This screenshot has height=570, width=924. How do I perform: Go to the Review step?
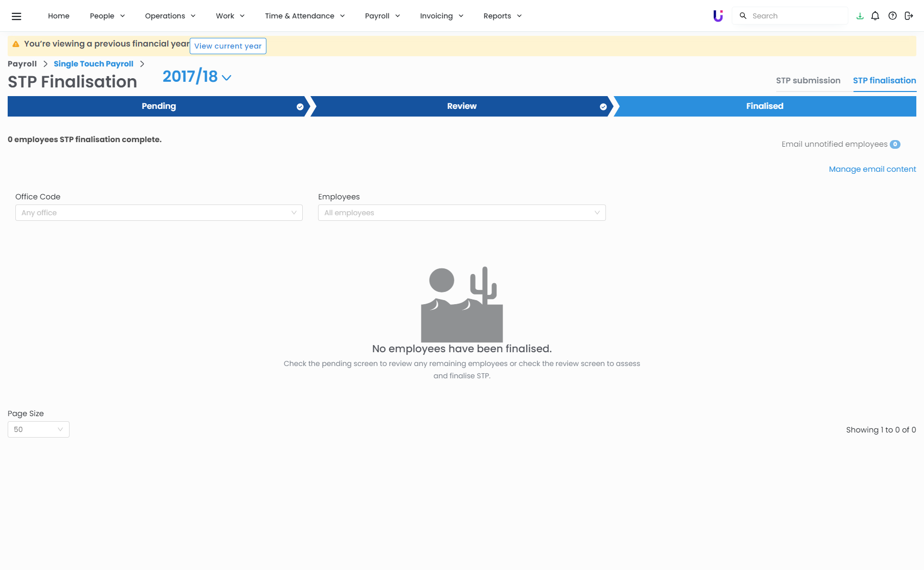(x=461, y=106)
